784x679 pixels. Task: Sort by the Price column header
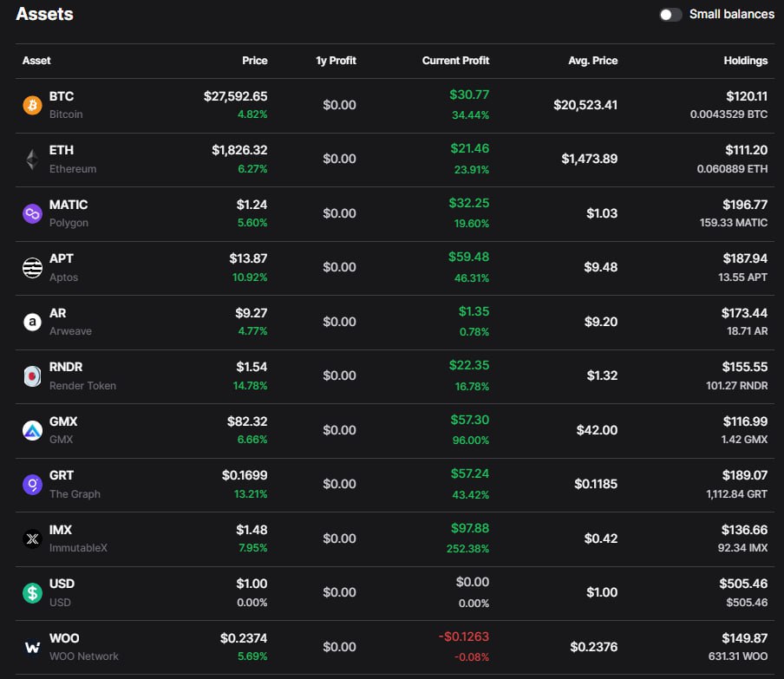(255, 61)
